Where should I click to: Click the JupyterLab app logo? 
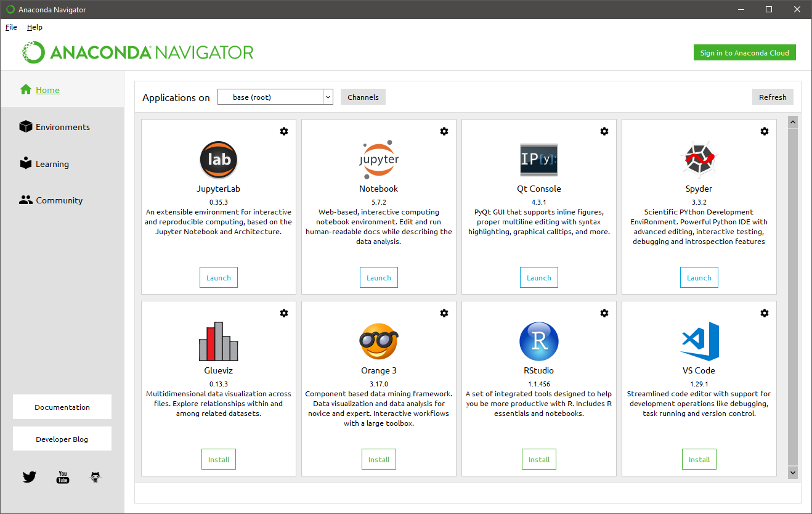219,160
